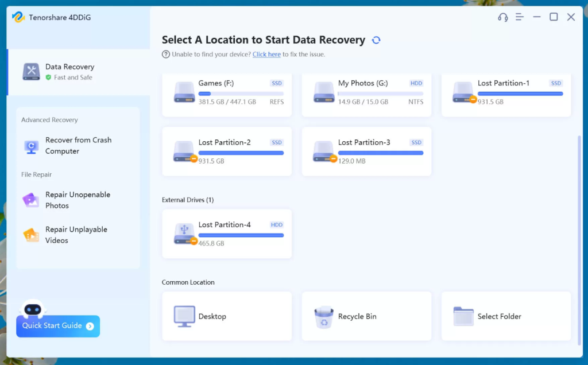Screen dimensions: 588x365
Task: Click the 'Select A Location to Start Data Recovery' title
Action: tap(263, 40)
